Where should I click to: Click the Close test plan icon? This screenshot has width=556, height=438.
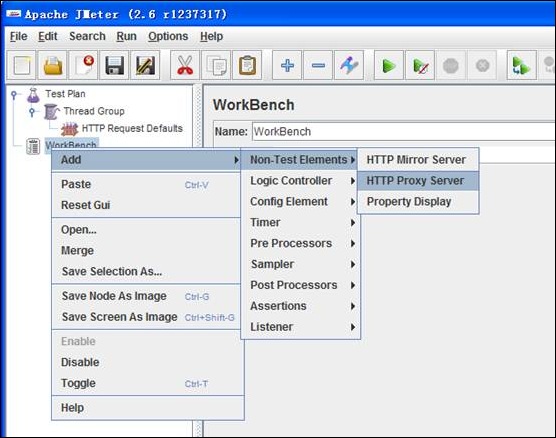(x=84, y=65)
